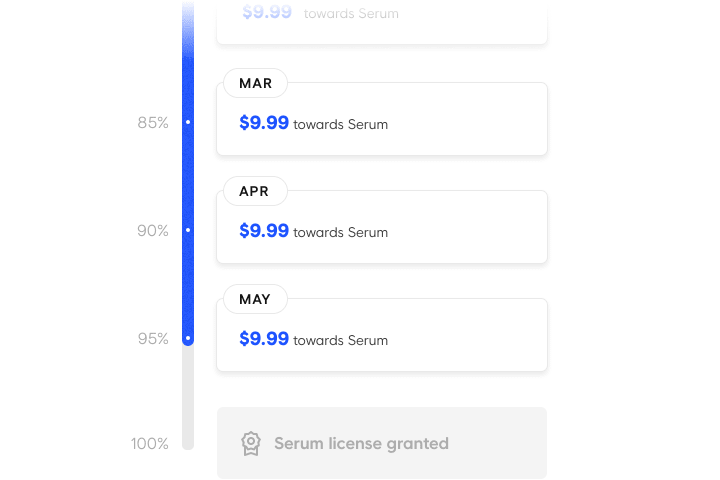
Task: Click the $9.99 price in May card
Action: 264,339
